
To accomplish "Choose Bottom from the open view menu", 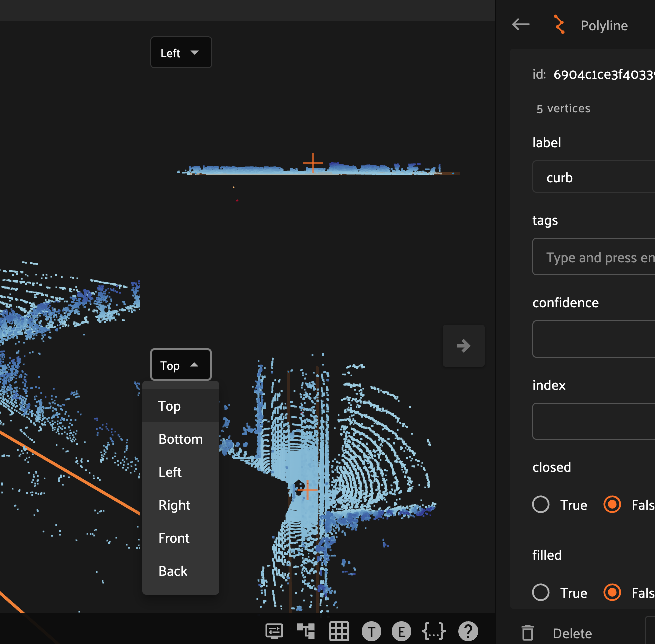I will tap(180, 439).
